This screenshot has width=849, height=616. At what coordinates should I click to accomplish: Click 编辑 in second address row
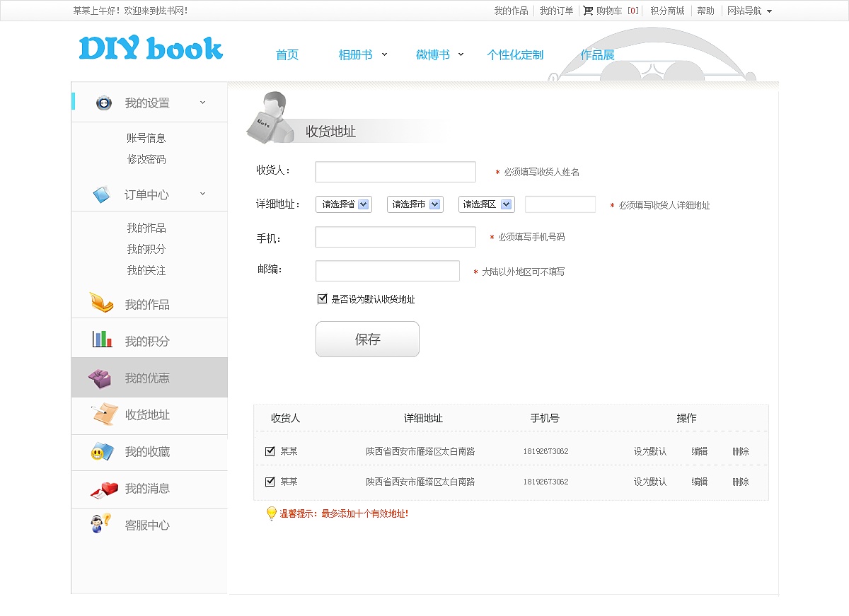coord(700,482)
